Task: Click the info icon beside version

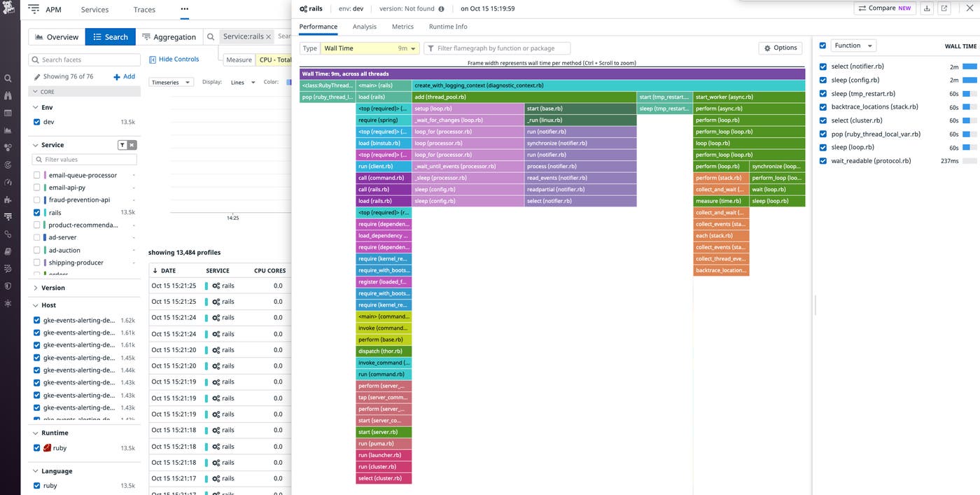Action: coord(441,9)
